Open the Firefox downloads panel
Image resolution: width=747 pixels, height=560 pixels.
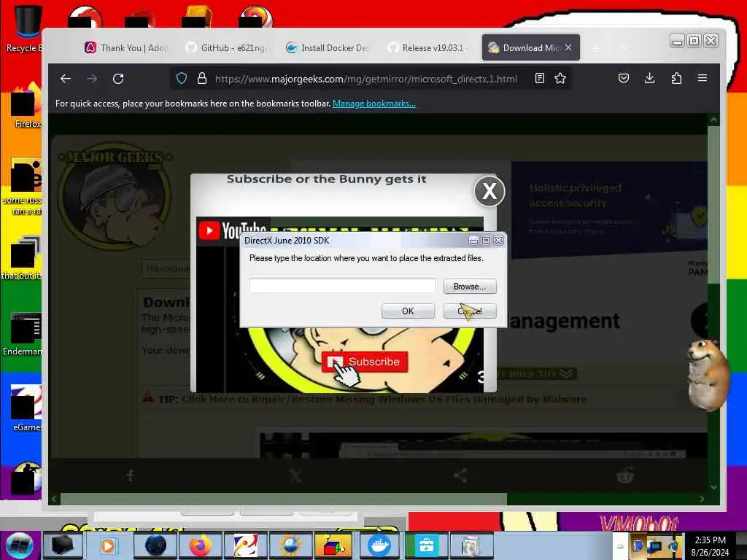click(x=649, y=78)
